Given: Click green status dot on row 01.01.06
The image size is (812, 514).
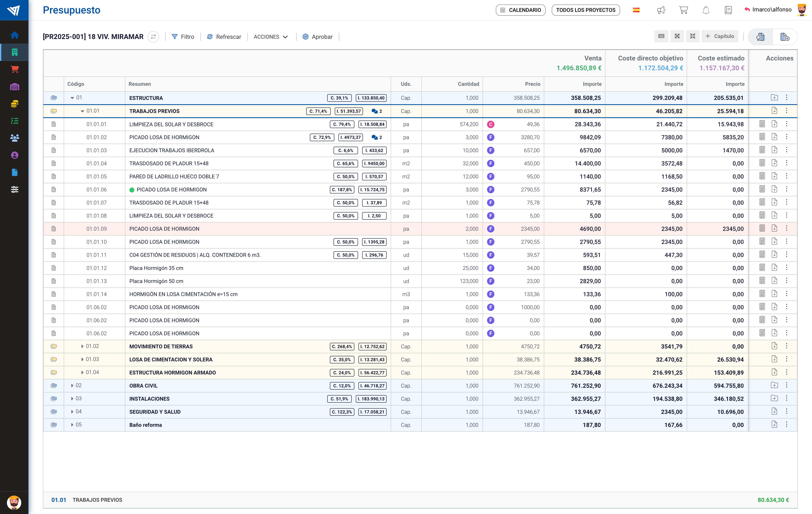Looking at the screenshot, I should pyautogui.click(x=132, y=190).
